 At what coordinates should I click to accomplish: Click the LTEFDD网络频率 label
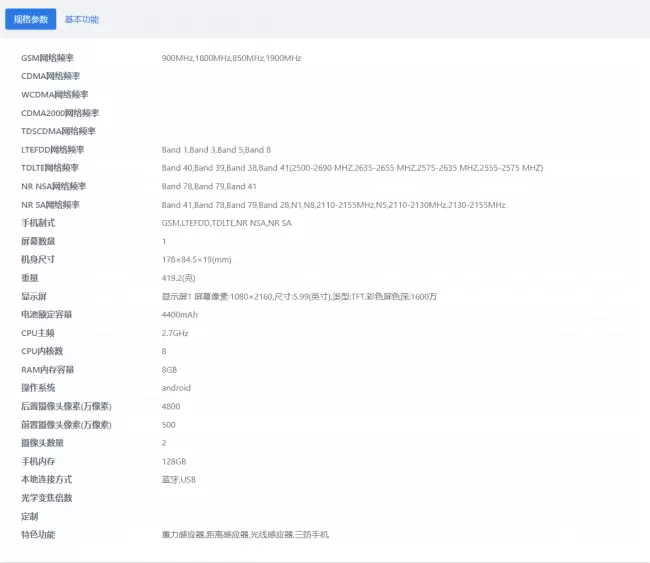pyautogui.click(x=53, y=150)
